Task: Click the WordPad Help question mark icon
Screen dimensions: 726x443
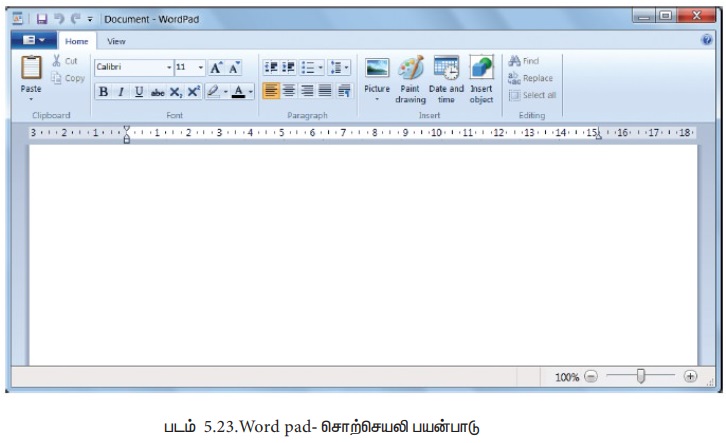Action: 707,40
